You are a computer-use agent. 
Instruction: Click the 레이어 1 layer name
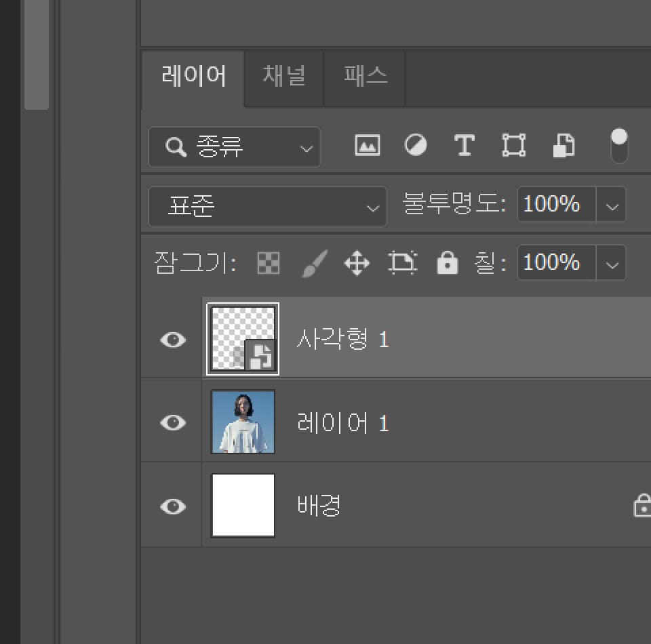click(x=343, y=423)
